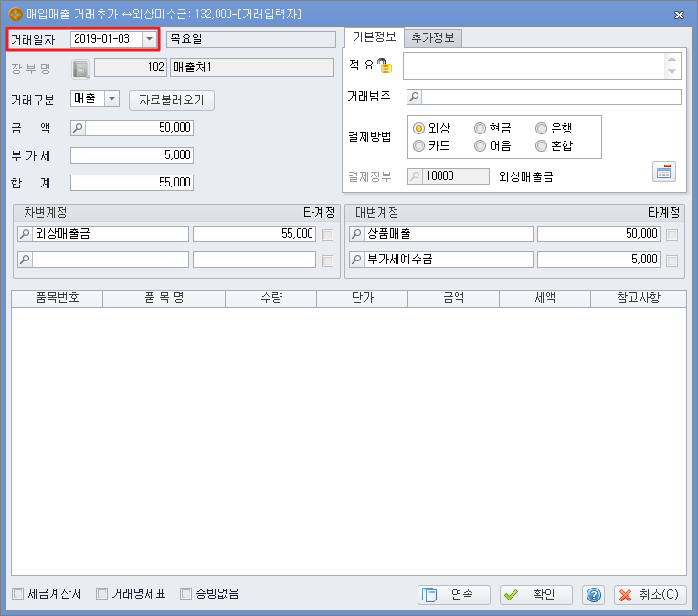The image size is (698, 616).
Task: Open the 거래일자 date dropdown arrow
Action: click(x=149, y=39)
